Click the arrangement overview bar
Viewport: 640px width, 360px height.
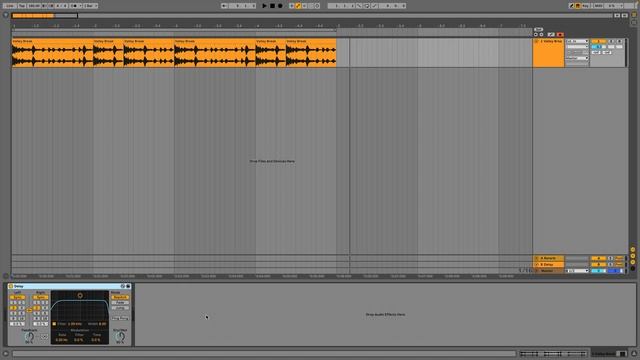pyautogui.click(x=314, y=16)
